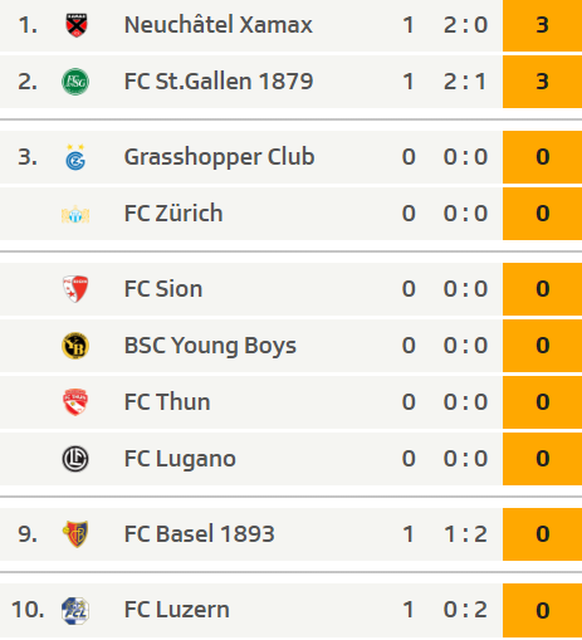Click the BSC Young Boys yellow-black badge
This screenshot has height=640, width=582.
coord(76,346)
